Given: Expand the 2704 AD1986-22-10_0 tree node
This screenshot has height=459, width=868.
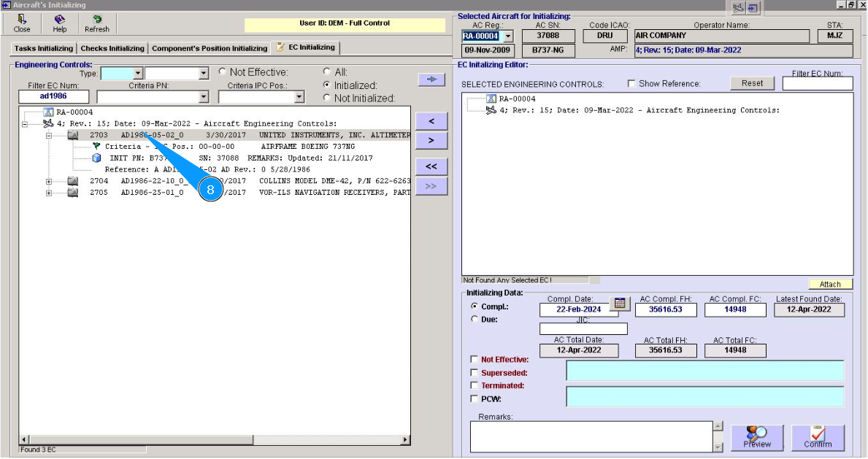Looking at the screenshot, I should coord(50,181).
